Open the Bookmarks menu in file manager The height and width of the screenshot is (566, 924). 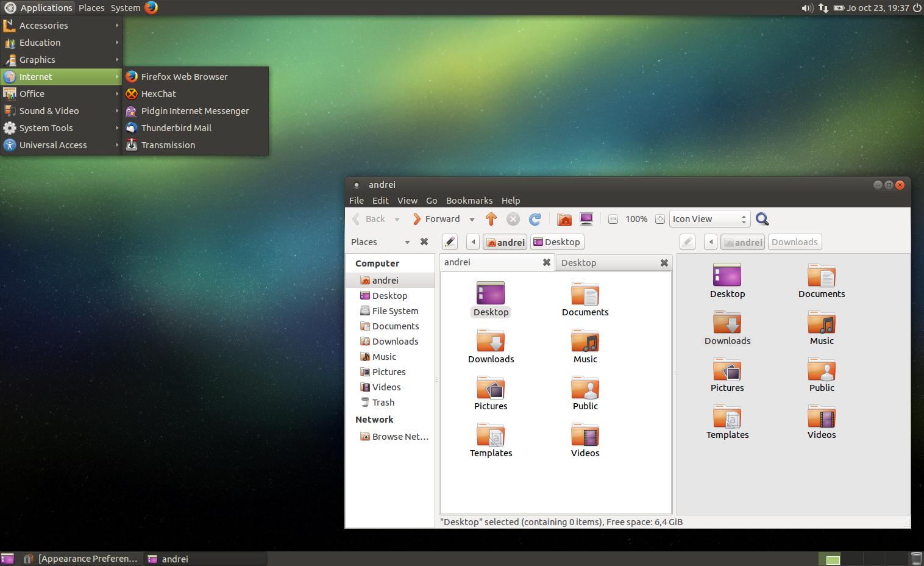(x=469, y=201)
